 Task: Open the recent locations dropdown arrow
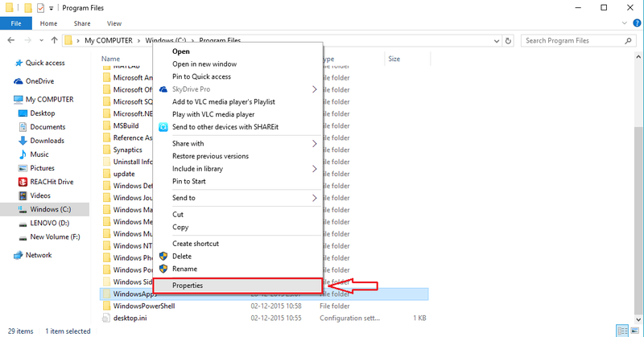tap(42, 40)
